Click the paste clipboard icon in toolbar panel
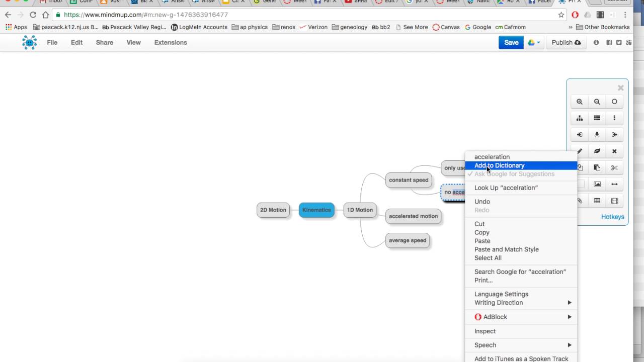Image resolution: width=644 pixels, height=362 pixels. pyautogui.click(x=597, y=168)
